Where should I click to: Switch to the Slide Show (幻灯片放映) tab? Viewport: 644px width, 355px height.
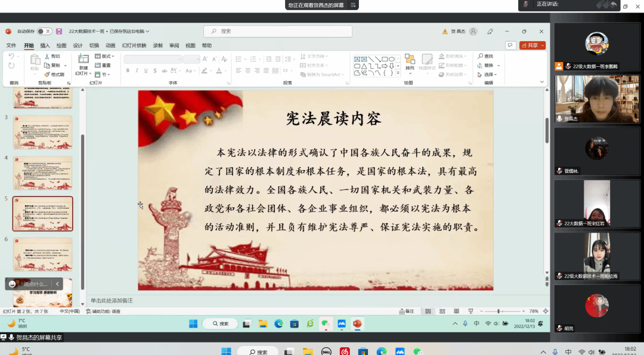coord(134,45)
